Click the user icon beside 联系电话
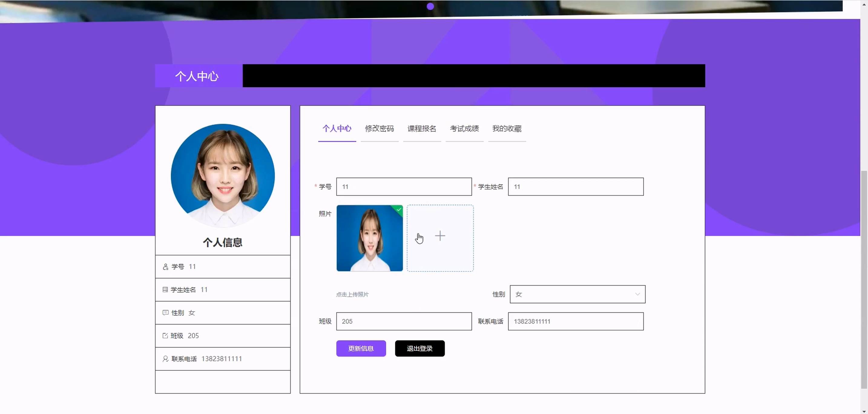 (166, 359)
